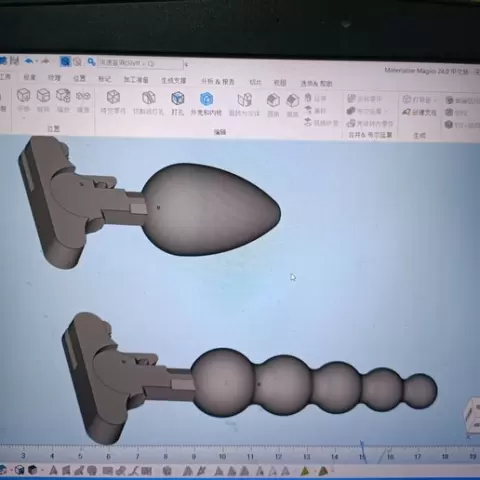Open the undo history dropdown arrow
The width and height of the screenshot is (480, 480).
coord(37,62)
